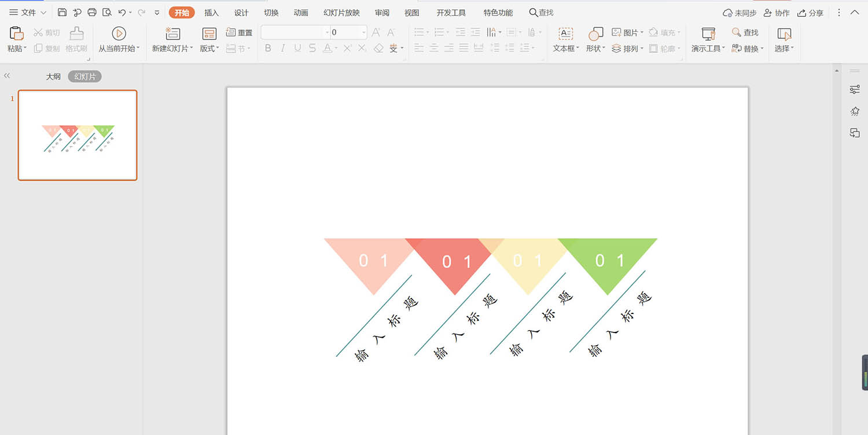Undo the last action
Image resolution: width=868 pixels, height=435 pixels.
tap(122, 12)
